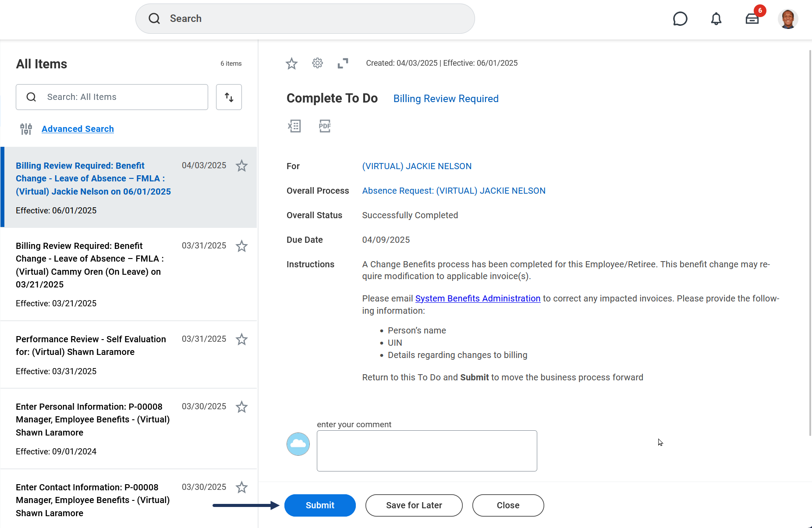Open the task settings gear icon
The height and width of the screenshot is (528, 812).
(x=317, y=63)
